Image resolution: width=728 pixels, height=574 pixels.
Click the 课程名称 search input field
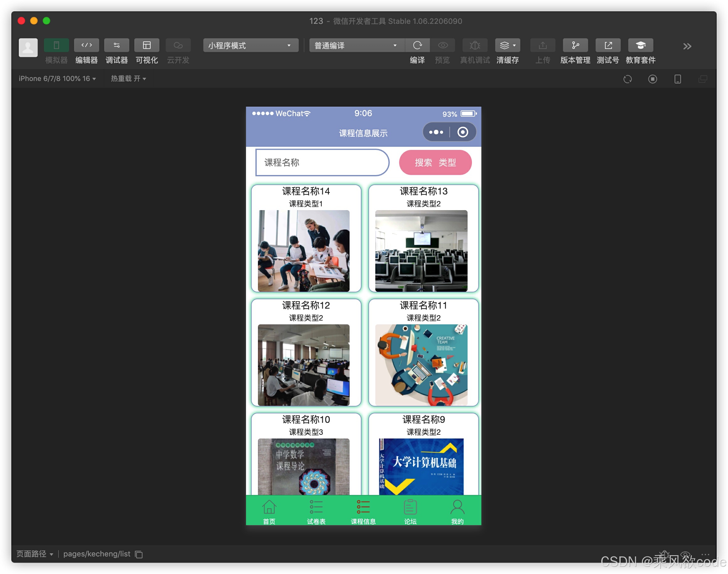(322, 163)
